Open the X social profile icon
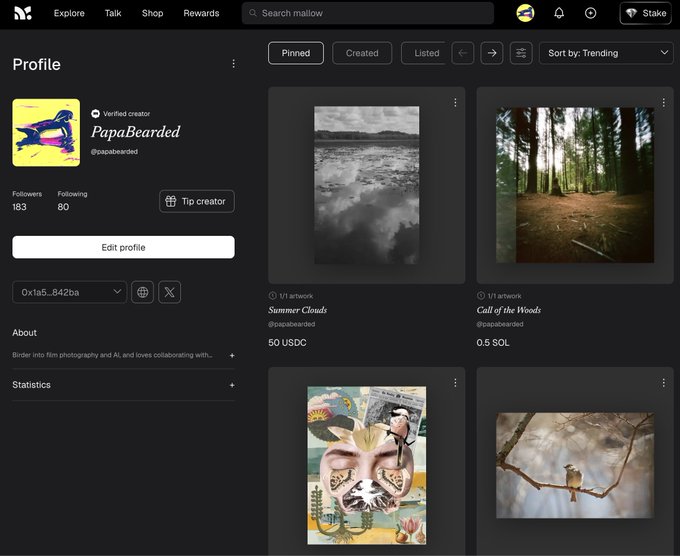The height and width of the screenshot is (556, 680). [170, 292]
